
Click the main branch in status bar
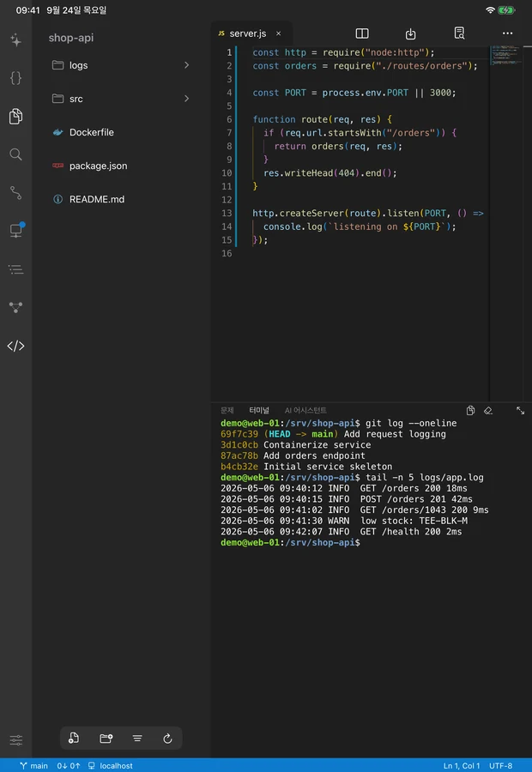[34, 766]
